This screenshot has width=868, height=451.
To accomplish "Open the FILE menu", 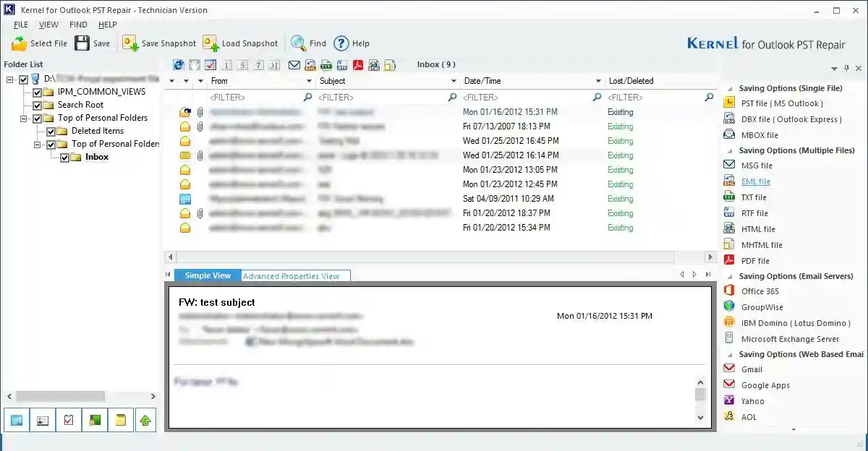I will [21, 25].
